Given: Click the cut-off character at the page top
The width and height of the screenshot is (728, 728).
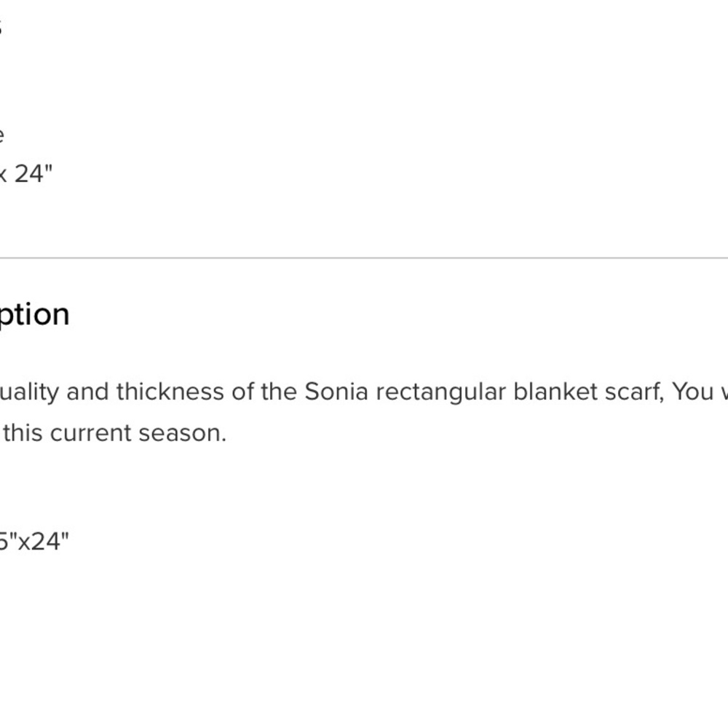Looking at the screenshot, I should [x=1, y=28].
